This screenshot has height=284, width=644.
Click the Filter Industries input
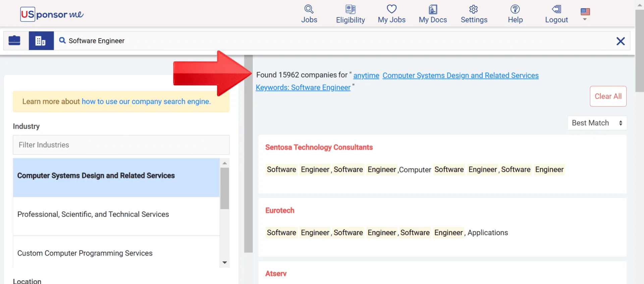(x=121, y=145)
